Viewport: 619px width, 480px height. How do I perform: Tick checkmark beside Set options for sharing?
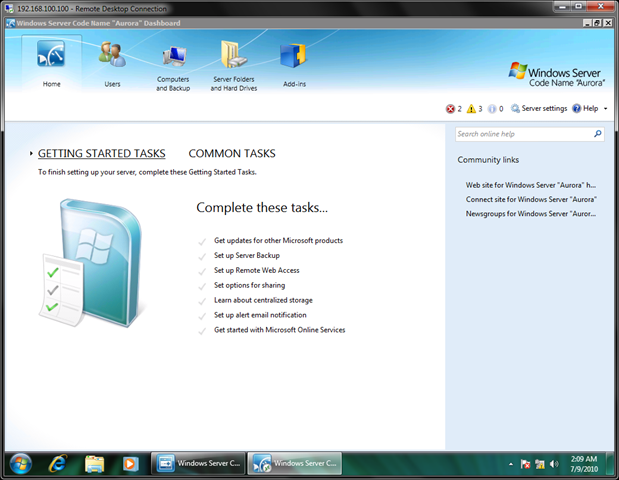point(202,287)
